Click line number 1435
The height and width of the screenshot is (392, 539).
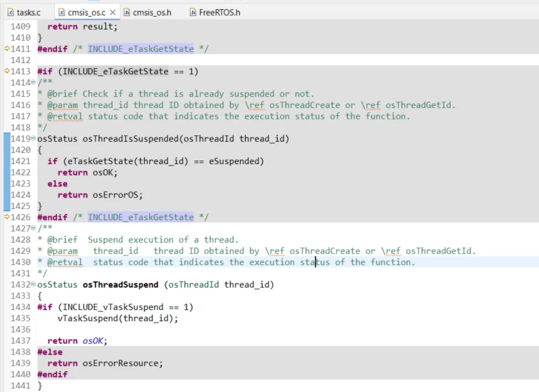[x=20, y=318]
